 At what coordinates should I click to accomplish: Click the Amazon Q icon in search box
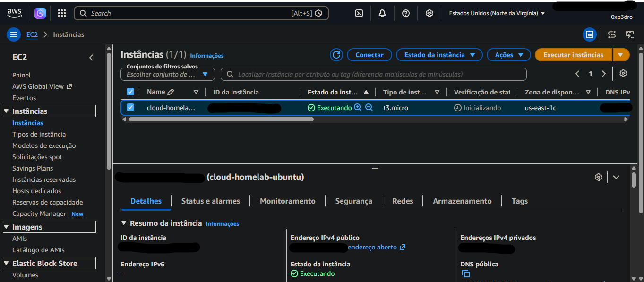coord(319,13)
